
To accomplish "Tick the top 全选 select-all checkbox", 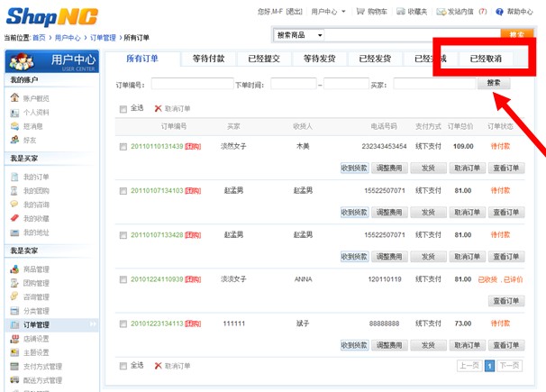I will pyautogui.click(x=123, y=109).
